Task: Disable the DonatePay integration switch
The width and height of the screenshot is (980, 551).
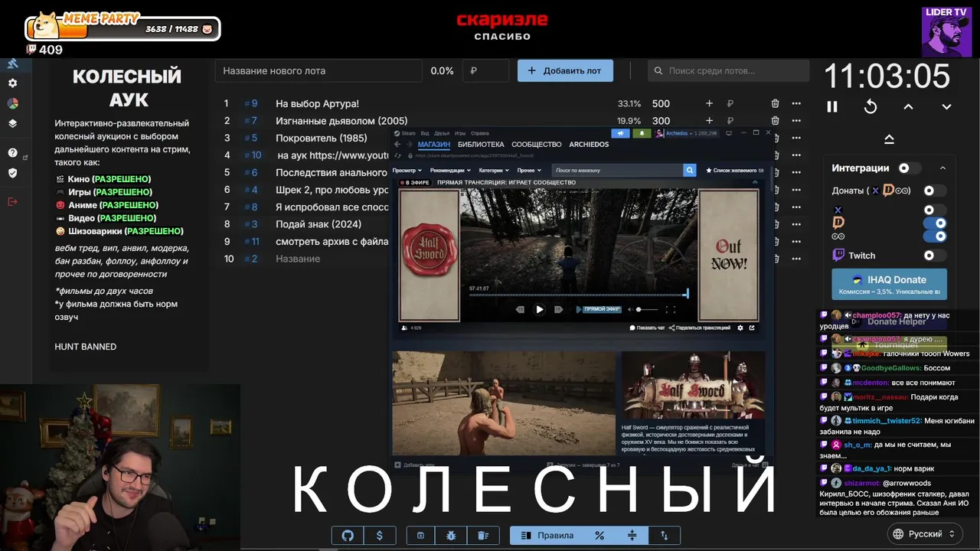Action: [x=936, y=223]
